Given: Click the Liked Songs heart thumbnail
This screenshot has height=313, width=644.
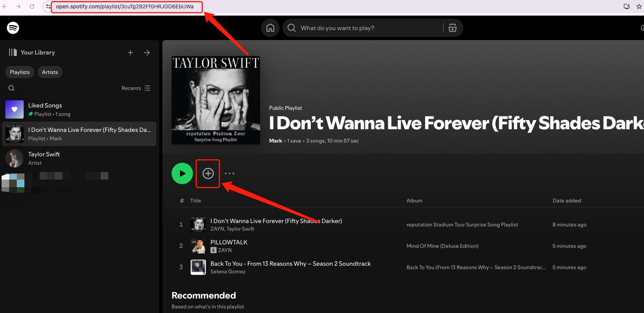Looking at the screenshot, I should point(14,109).
